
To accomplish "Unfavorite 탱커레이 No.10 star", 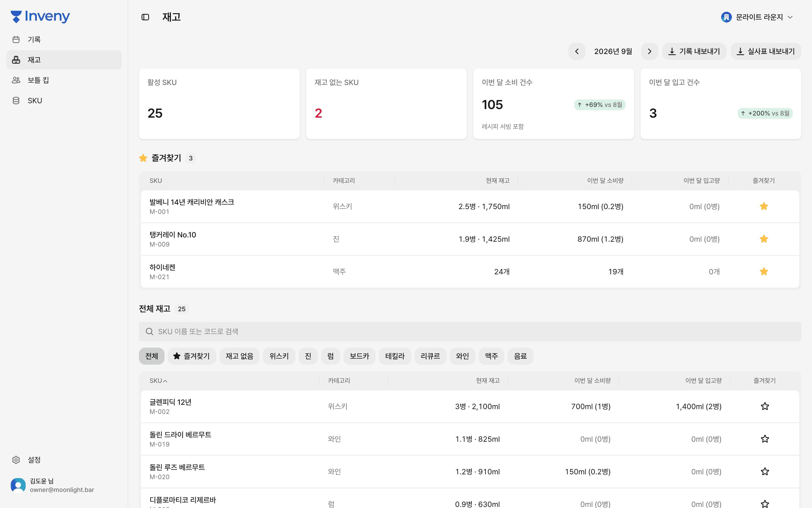I will click(x=764, y=239).
